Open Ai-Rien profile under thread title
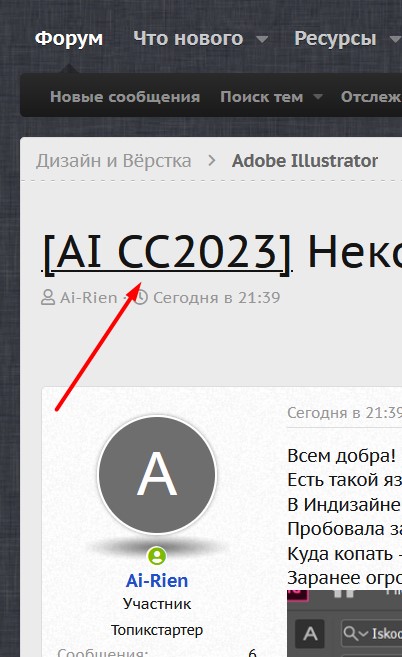Viewport: 402px width, 657px height. coord(88,297)
